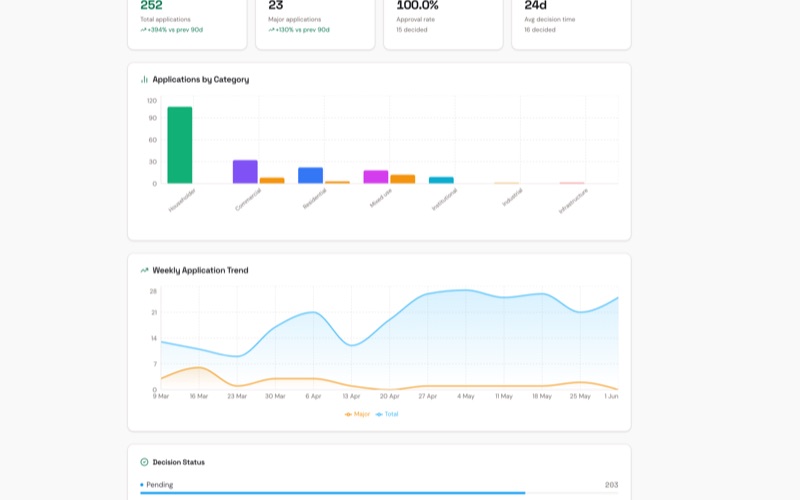Click the Weekly Application Trend heading
This screenshot has height=500, width=800.
click(x=201, y=270)
